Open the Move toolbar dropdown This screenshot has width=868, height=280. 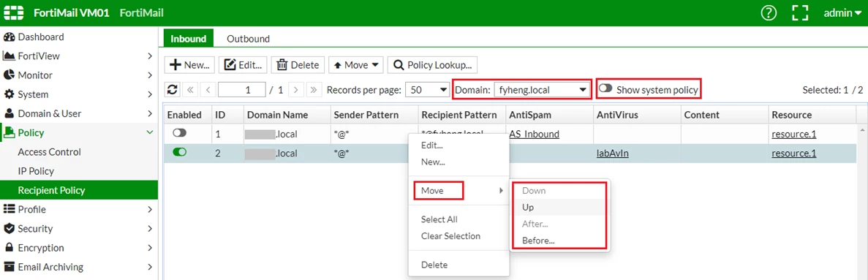coord(356,65)
